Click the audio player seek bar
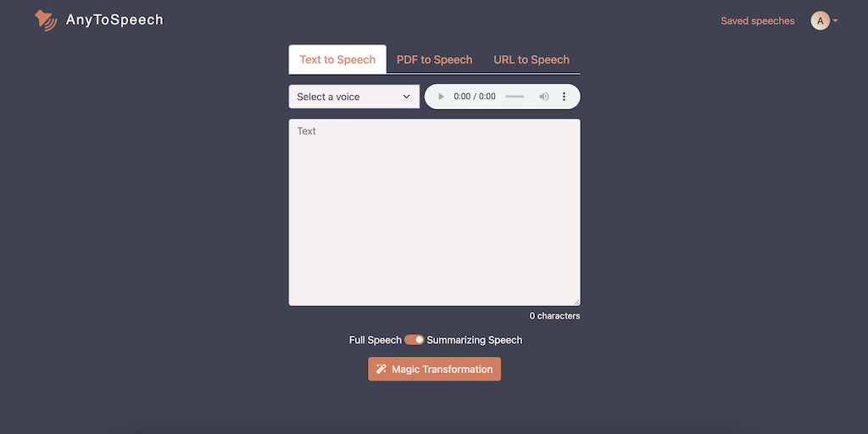The image size is (868, 434). click(515, 97)
